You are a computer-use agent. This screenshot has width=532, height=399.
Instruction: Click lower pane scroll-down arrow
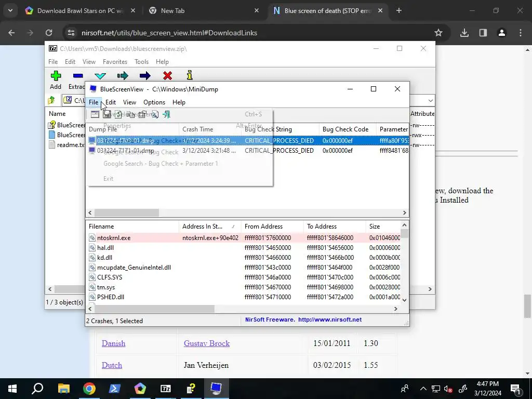[404, 300]
